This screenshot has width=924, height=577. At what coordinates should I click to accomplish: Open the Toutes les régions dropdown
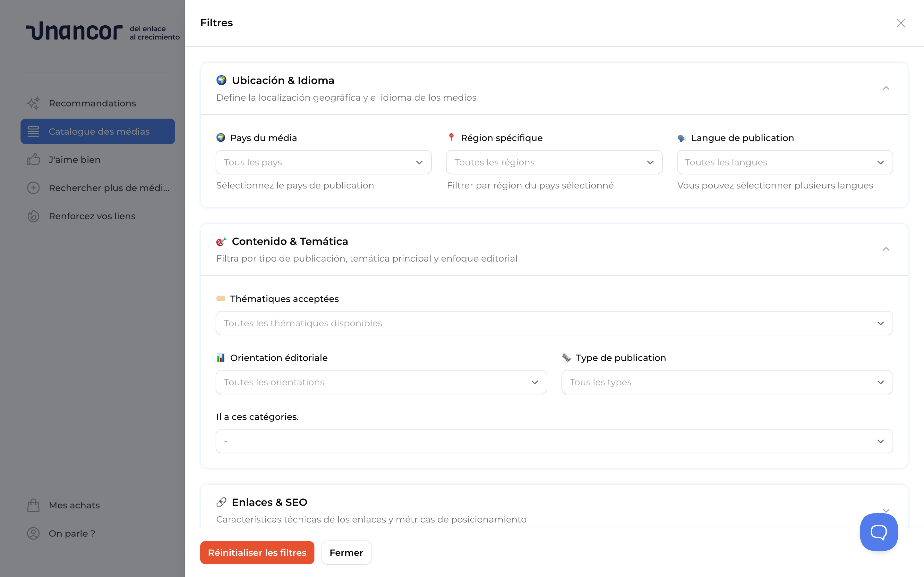click(554, 162)
